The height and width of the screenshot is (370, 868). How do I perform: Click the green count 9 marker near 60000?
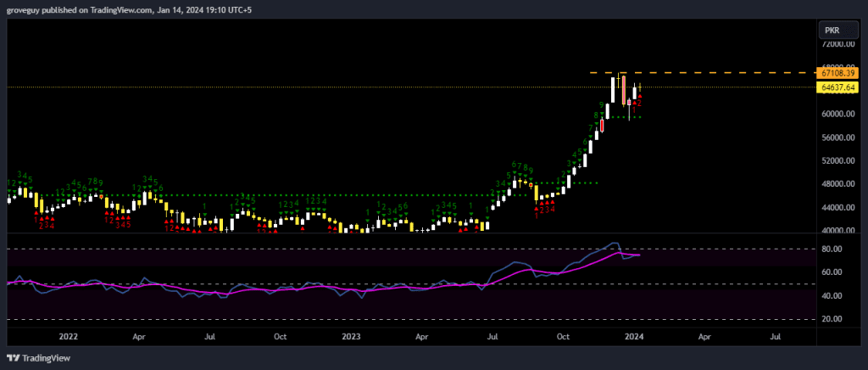tap(601, 105)
